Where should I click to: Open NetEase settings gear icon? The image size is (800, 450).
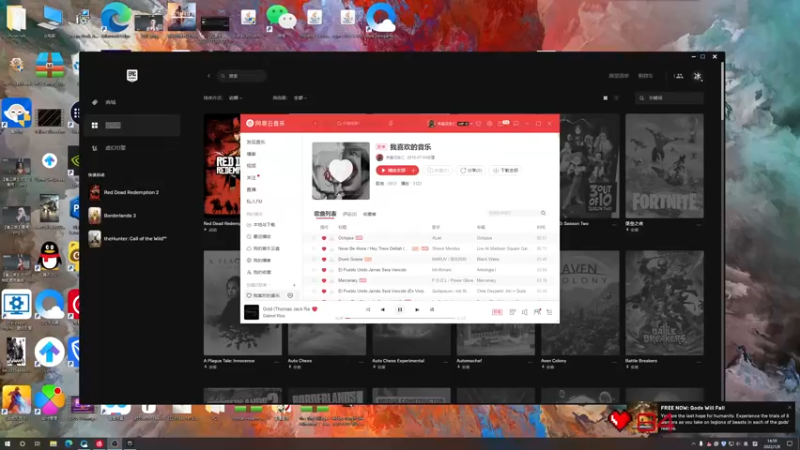coord(489,123)
